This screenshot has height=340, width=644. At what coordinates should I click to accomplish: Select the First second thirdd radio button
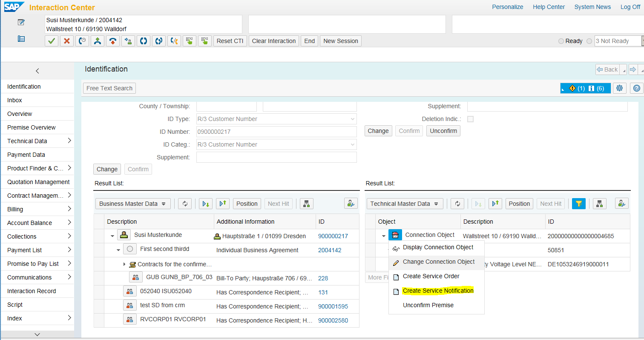130,249
